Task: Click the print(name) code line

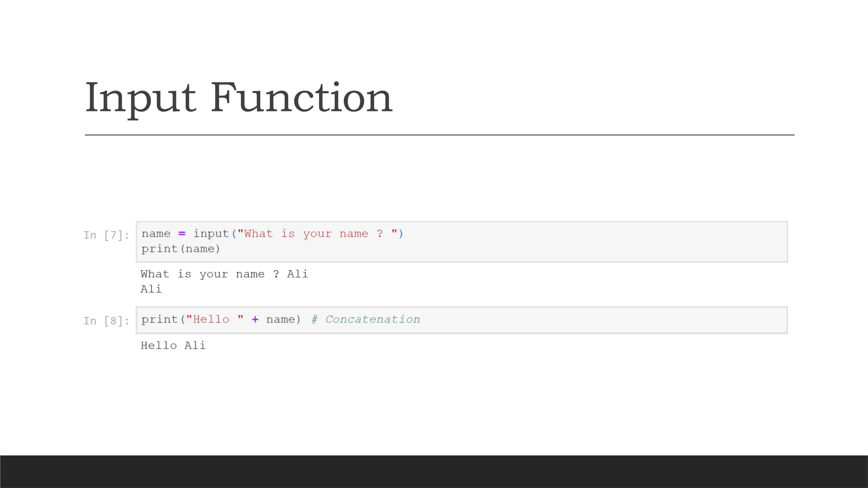Action: tap(181, 249)
